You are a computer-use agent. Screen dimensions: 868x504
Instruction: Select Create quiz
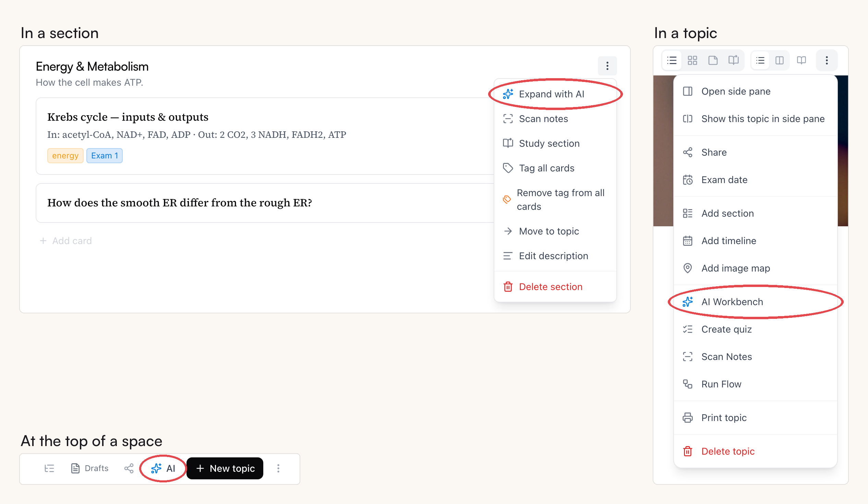pos(755,329)
